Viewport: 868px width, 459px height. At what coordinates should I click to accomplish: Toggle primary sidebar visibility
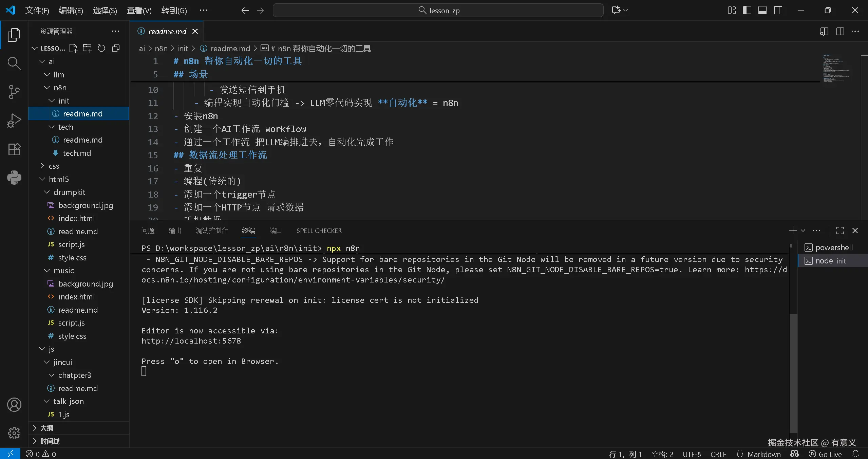click(747, 10)
